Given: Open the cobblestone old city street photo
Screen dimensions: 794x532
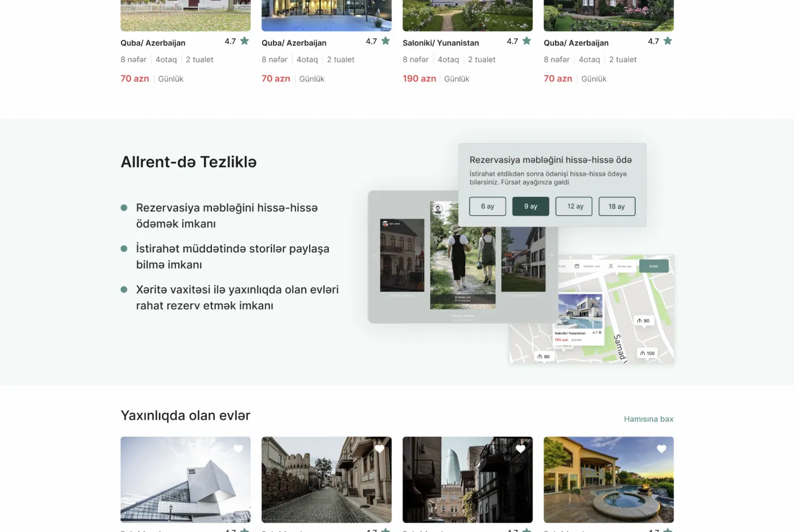Looking at the screenshot, I should tap(327, 479).
